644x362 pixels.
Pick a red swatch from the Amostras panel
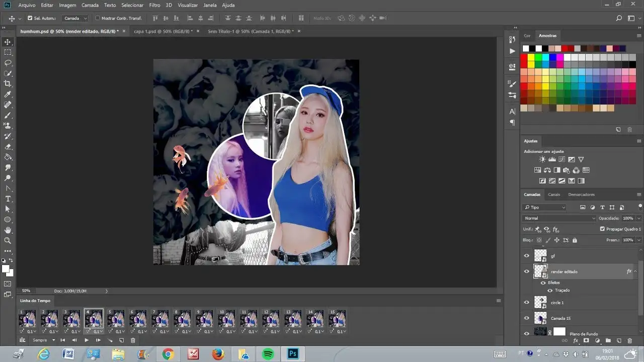[x=525, y=58]
